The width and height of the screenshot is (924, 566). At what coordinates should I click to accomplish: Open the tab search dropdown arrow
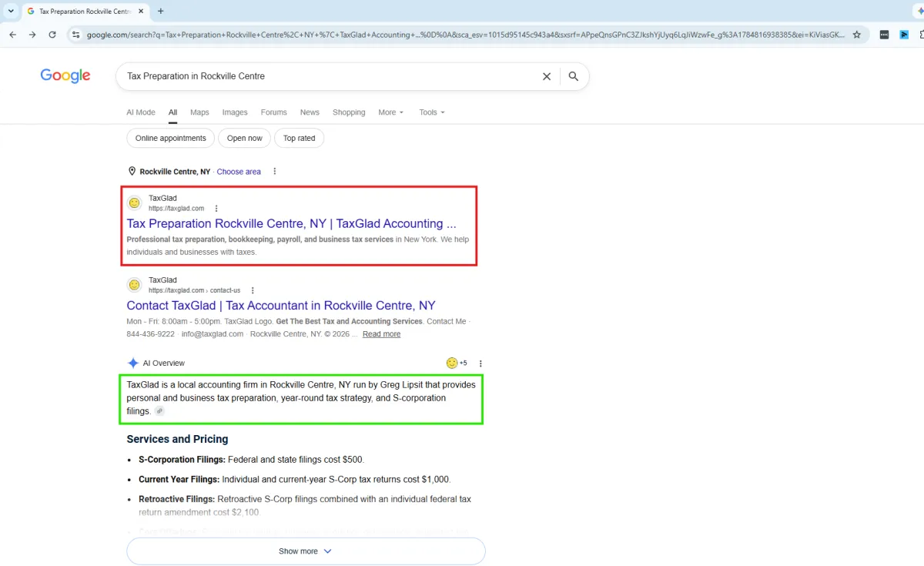11,12
